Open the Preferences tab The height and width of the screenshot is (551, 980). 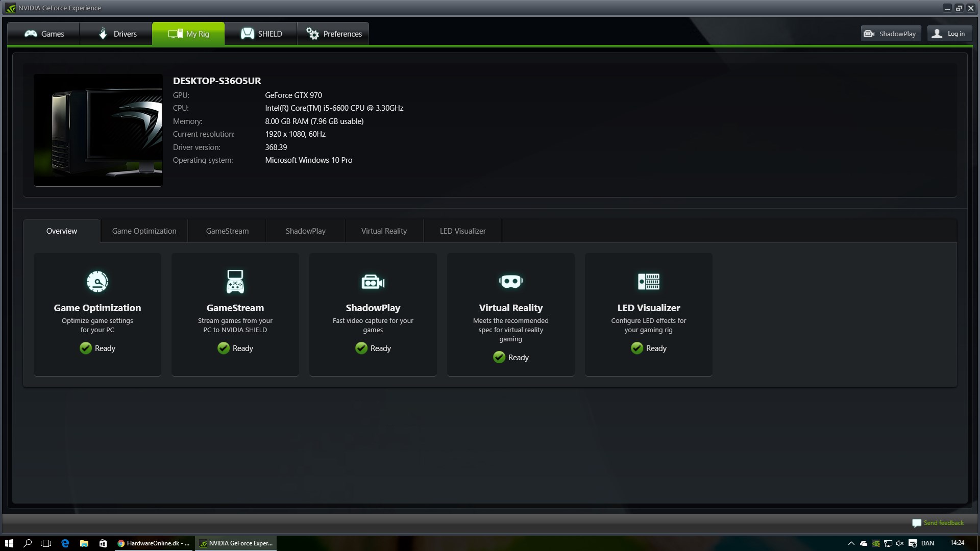pos(333,34)
